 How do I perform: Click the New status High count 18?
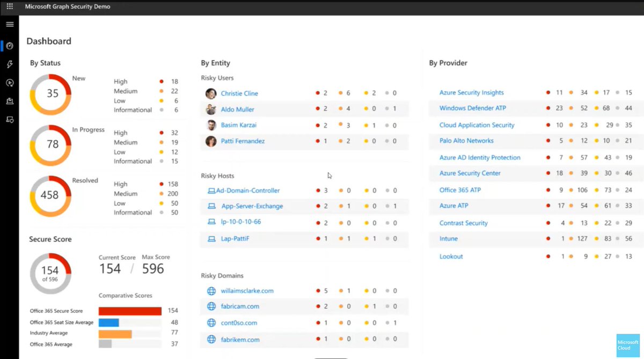(174, 82)
